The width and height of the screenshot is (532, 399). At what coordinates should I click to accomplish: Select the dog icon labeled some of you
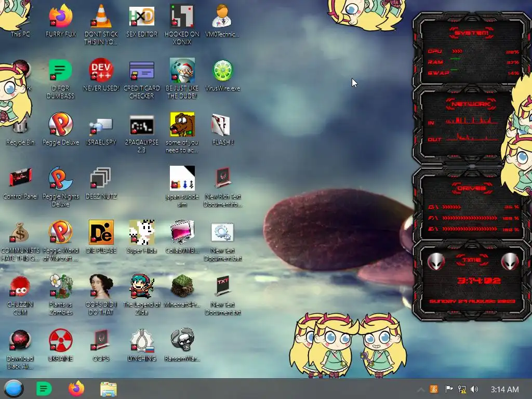pyautogui.click(x=182, y=132)
